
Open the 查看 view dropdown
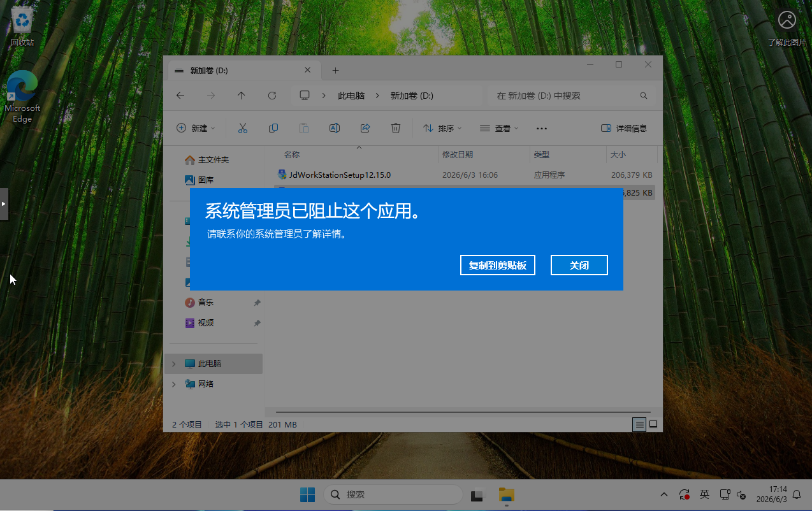499,128
